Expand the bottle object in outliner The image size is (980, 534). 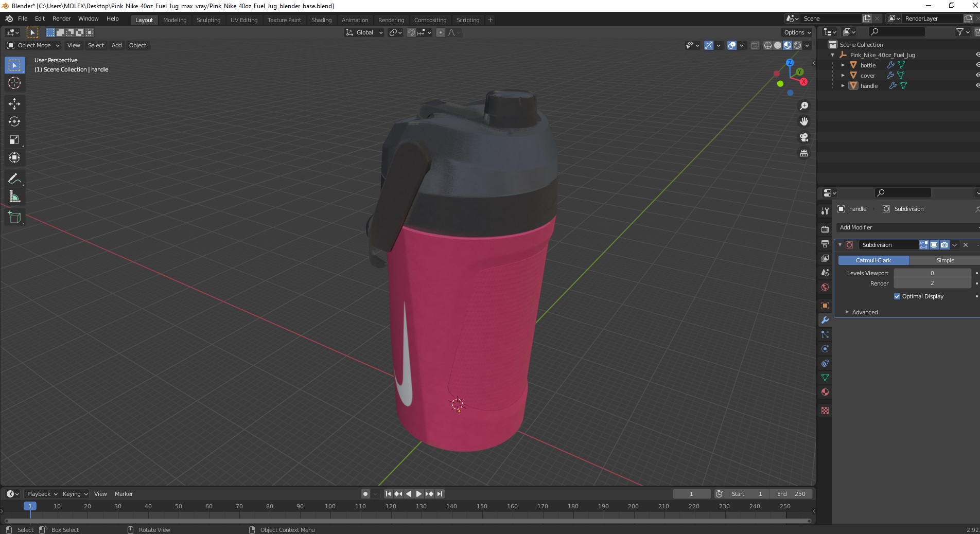tap(843, 65)
